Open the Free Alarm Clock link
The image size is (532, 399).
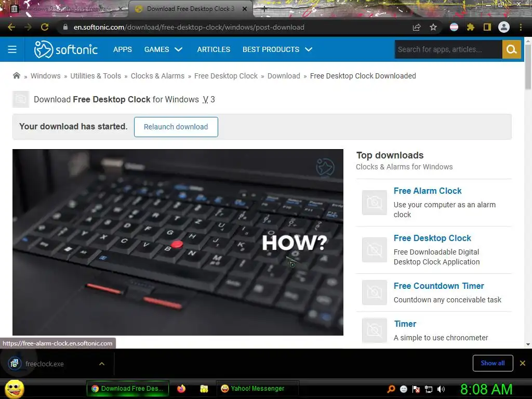(x=428, y=191)
